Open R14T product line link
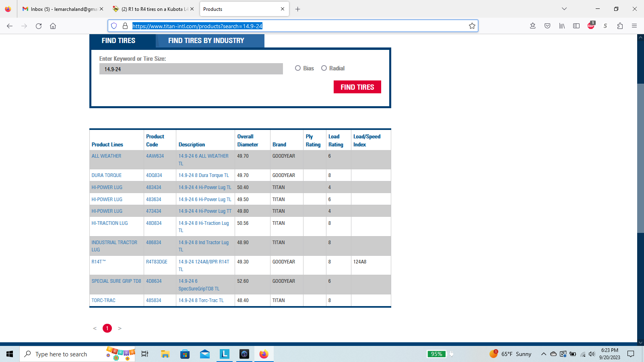Viewport: 644px width, 362px height. [x=99, y=262]
